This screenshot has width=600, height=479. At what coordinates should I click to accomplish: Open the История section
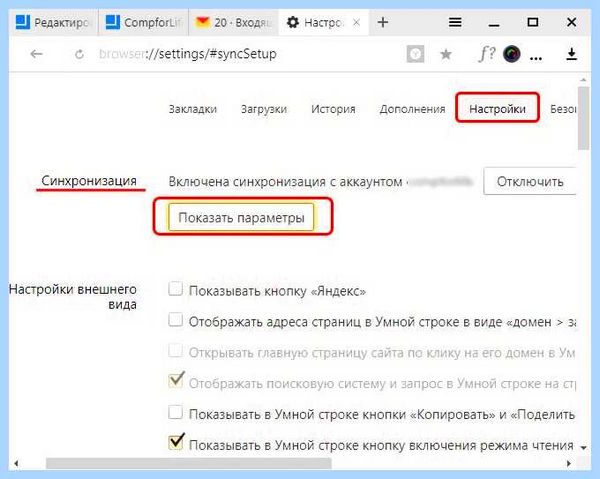pos(333,109)
